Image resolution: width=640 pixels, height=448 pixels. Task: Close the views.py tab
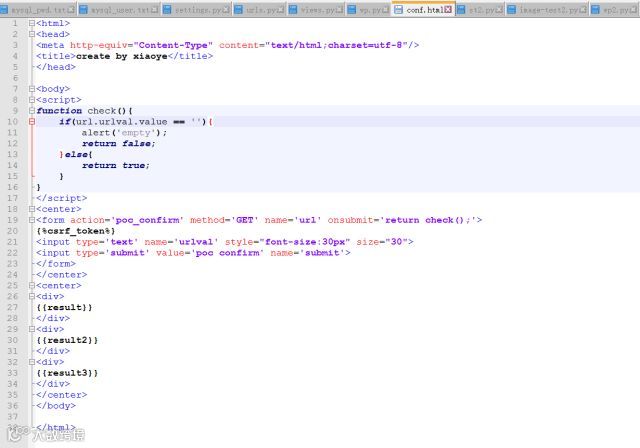click(340, 9)
